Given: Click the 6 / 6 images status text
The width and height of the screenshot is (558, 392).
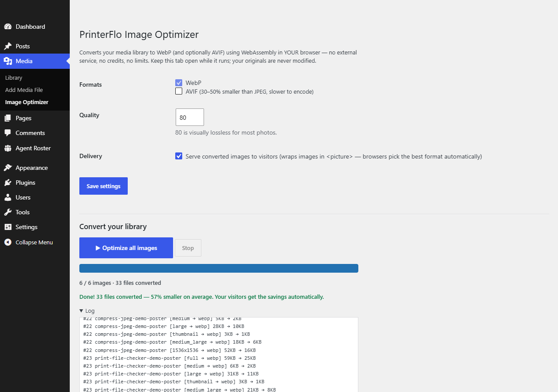Looking at the screenshot, I should 120,283.
